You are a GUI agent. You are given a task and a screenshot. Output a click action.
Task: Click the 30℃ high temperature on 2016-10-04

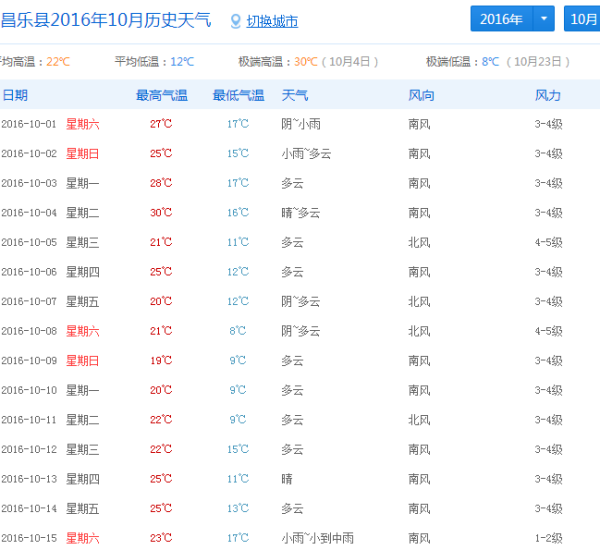(x=161, y=213)
